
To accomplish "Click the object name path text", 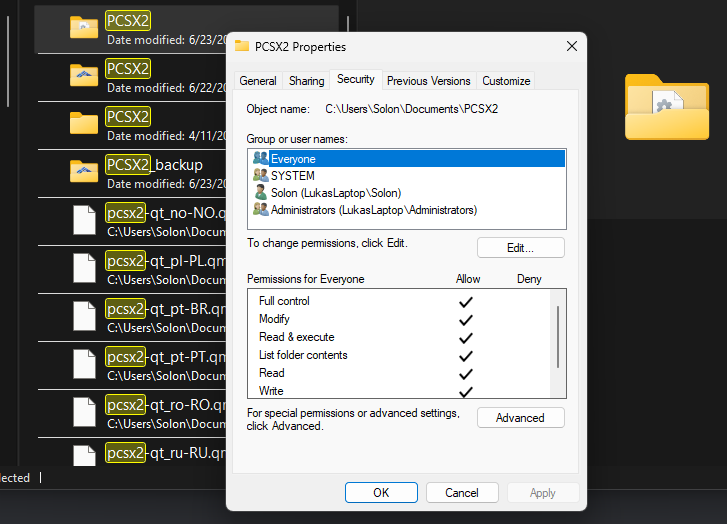I will [412, 109].
